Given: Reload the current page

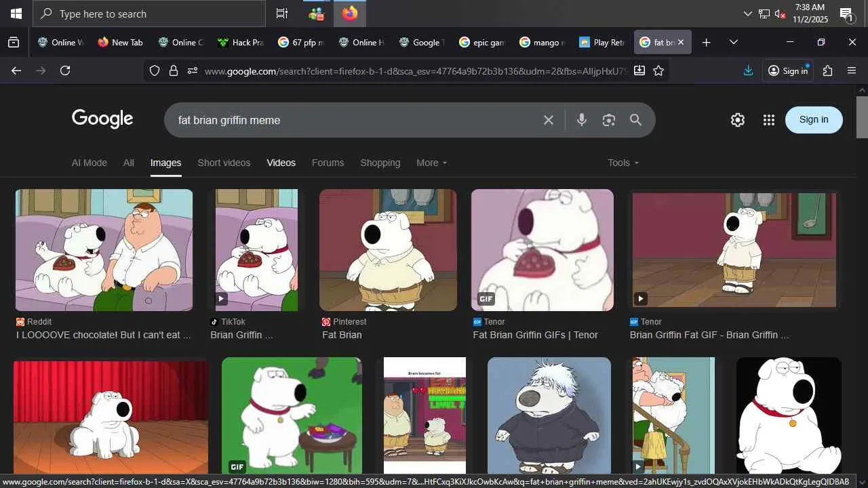Looking at the screenshot, I should click(65, 70).
